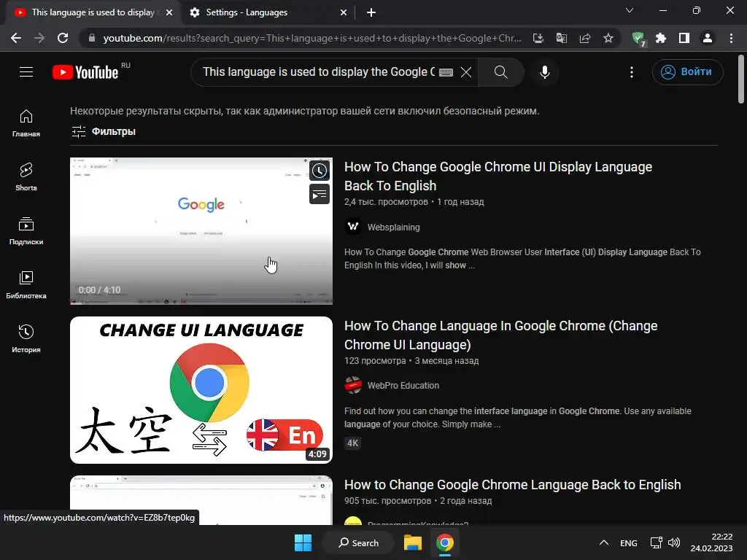Open Подписки in the sidebar
This screenshot has width=747, height=560.
point(26,231)
